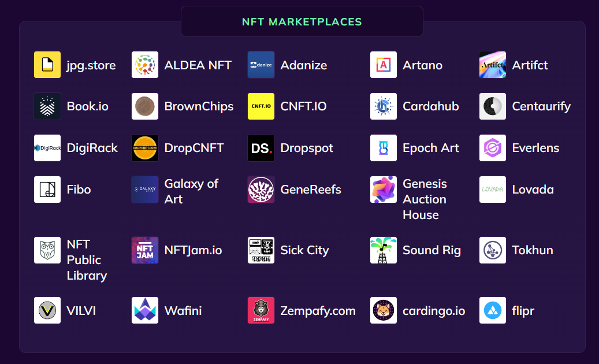Image resolution: width=599 pixels, height=364 pixels.
Task: Open the Dropspot text link
Action: tap(307, 148)
